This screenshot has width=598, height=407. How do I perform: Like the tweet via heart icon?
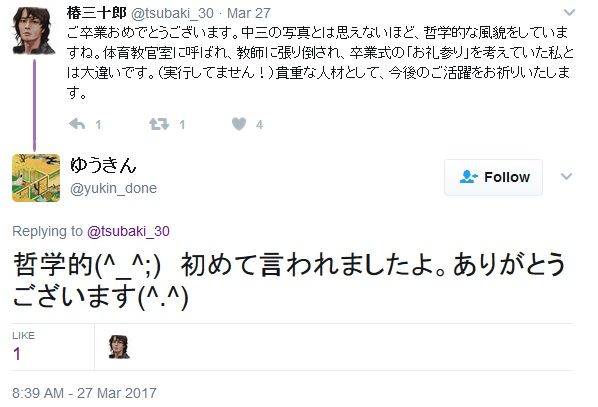tap(239, 124)
